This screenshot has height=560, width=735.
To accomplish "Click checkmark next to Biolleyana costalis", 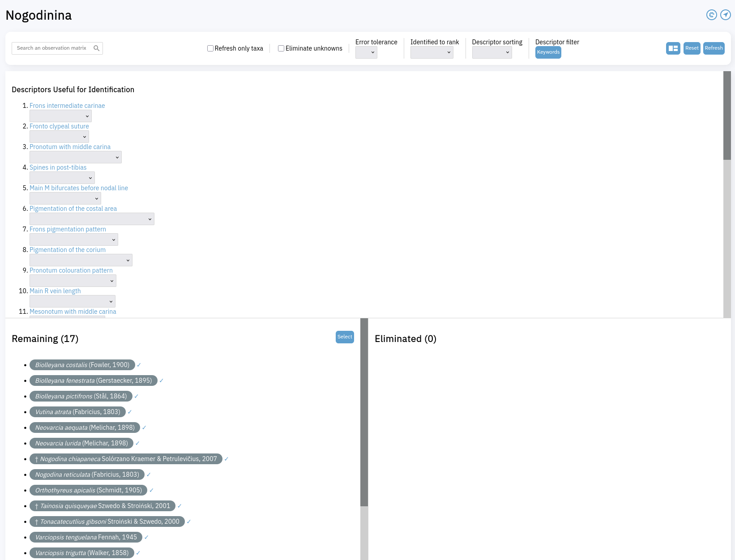I will pos(139,365).
